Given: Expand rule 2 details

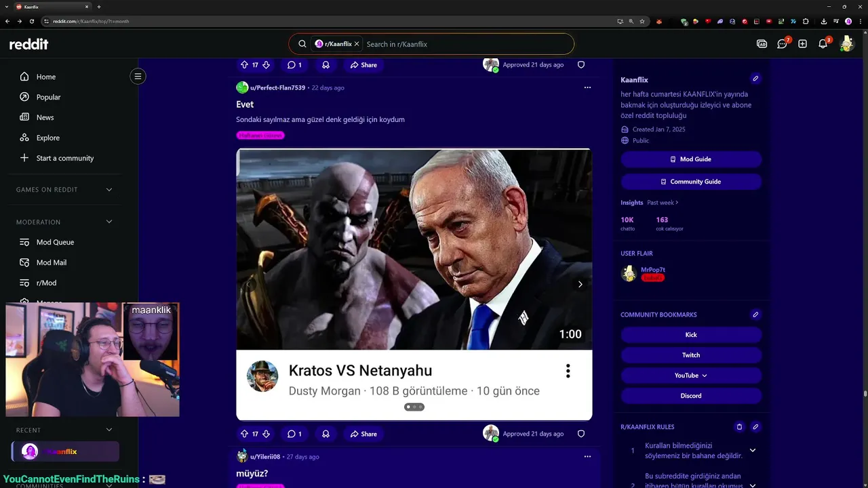Looking at the screenshot, I should pyautogui.click(x=752, y=485).
